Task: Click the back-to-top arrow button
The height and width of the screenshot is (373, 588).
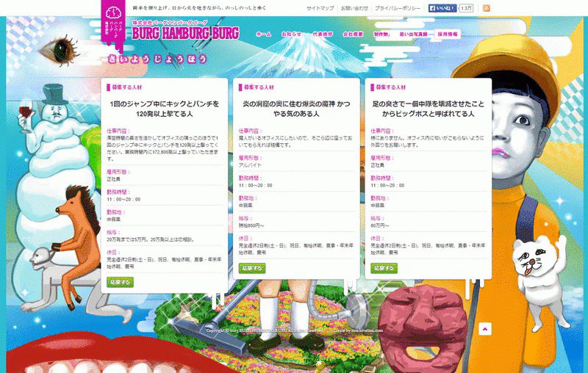Action: pyautogui.click(x=485, y=329)
